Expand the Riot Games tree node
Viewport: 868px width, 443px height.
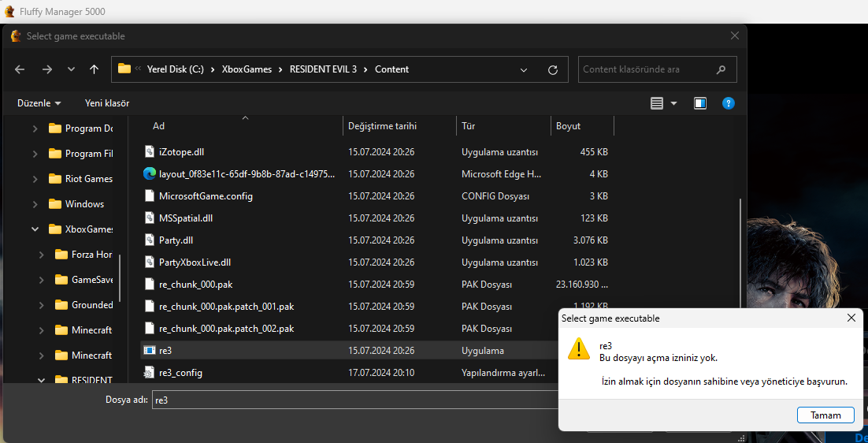pyautogui.click(x=35, y=179)
